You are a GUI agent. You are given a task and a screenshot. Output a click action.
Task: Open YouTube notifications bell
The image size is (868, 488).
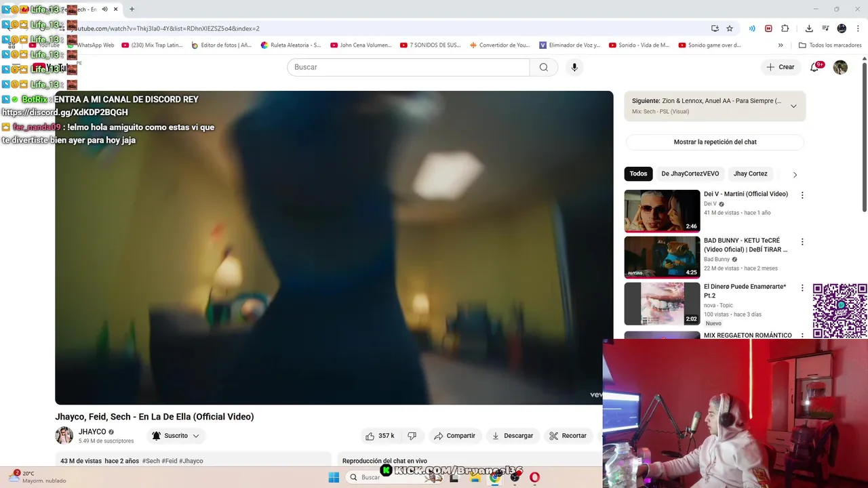(815, 67)
